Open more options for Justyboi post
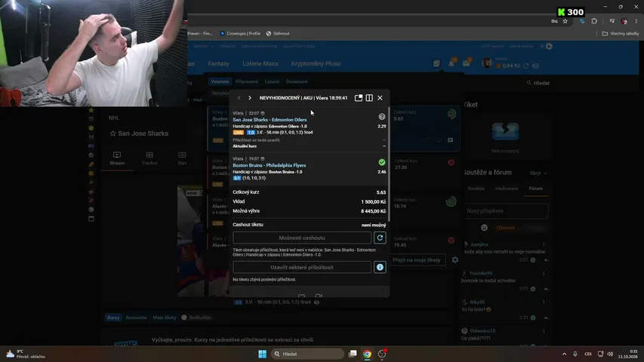The height and width of the screenshot is (362, 644). 544,244
